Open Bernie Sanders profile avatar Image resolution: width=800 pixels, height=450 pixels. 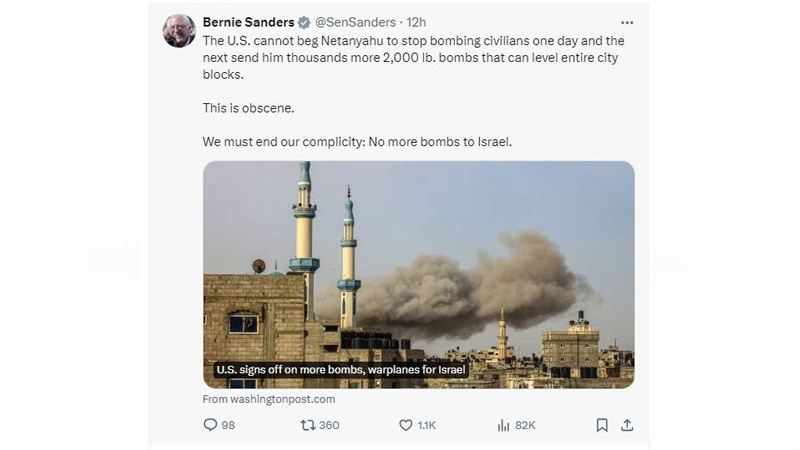[179, 31]
